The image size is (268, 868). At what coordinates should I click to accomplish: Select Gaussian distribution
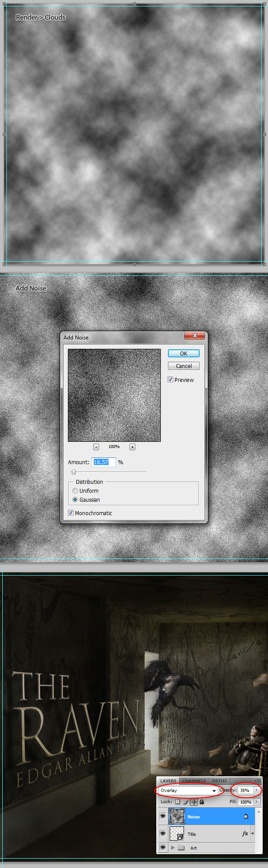pyautogui.click(x=75, y=500)
